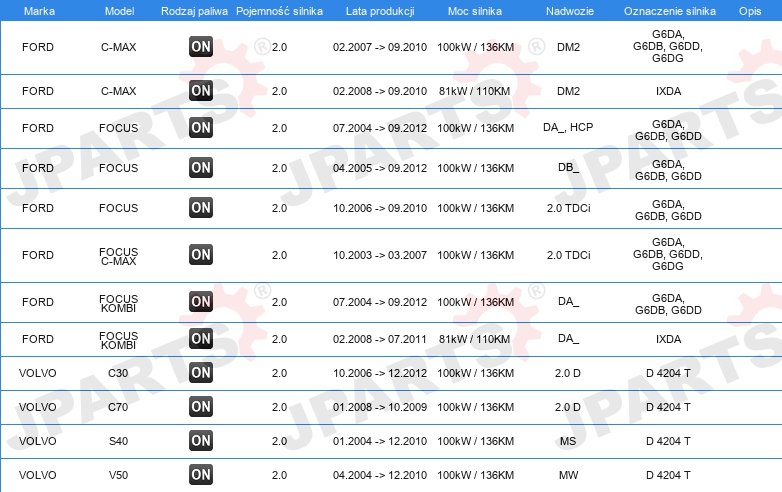Image resolution: width=782 pixels, height=492 pixels.
Task: Select the 01.2004 -> 12.2010 production years cell
Action: [380, 441]
